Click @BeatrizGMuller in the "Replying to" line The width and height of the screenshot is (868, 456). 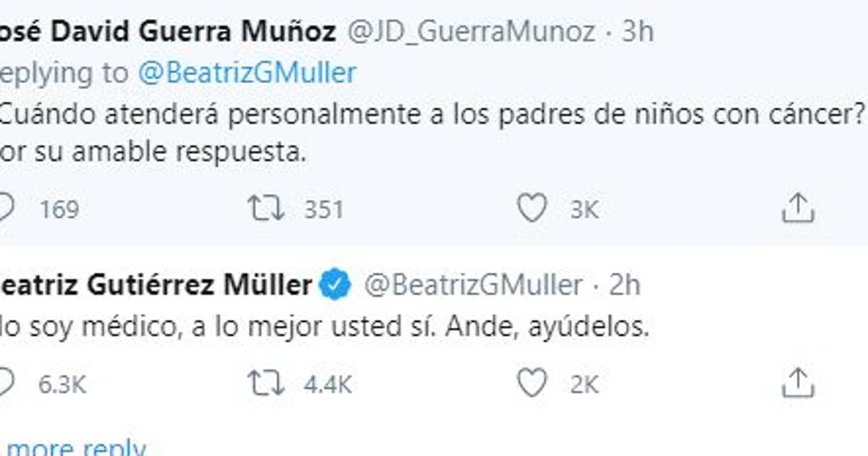pos(247,73)
